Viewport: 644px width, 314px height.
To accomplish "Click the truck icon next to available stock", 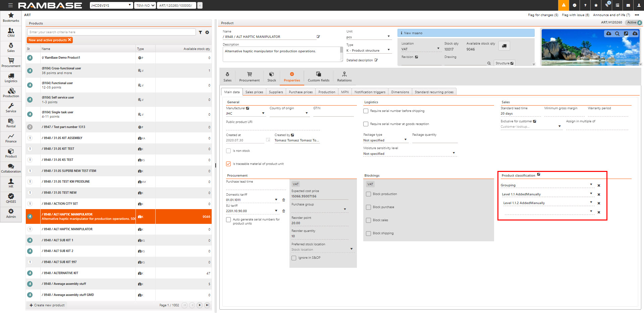I will pyautogui.click(x=504, y=46).
